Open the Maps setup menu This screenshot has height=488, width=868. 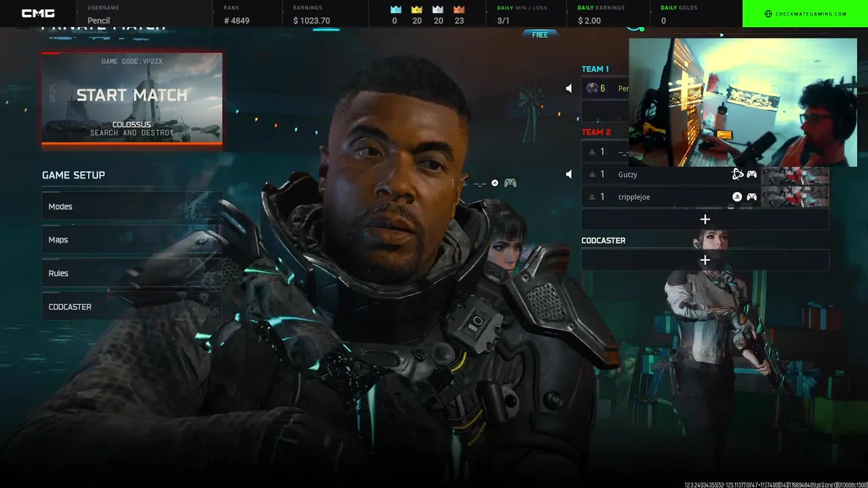[132, 239]
